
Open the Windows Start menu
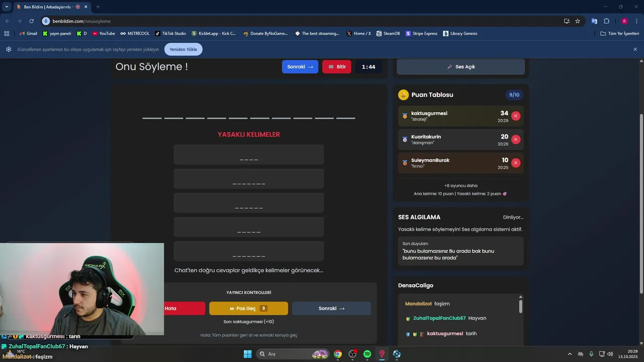click(x=248, y=354)
